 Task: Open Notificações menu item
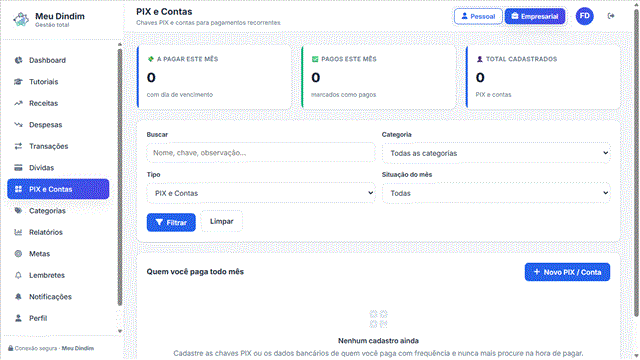point(58,297)
